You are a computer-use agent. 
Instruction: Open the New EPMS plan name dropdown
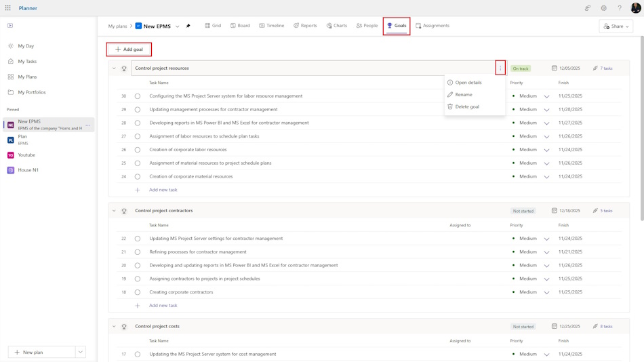[178, 26]
